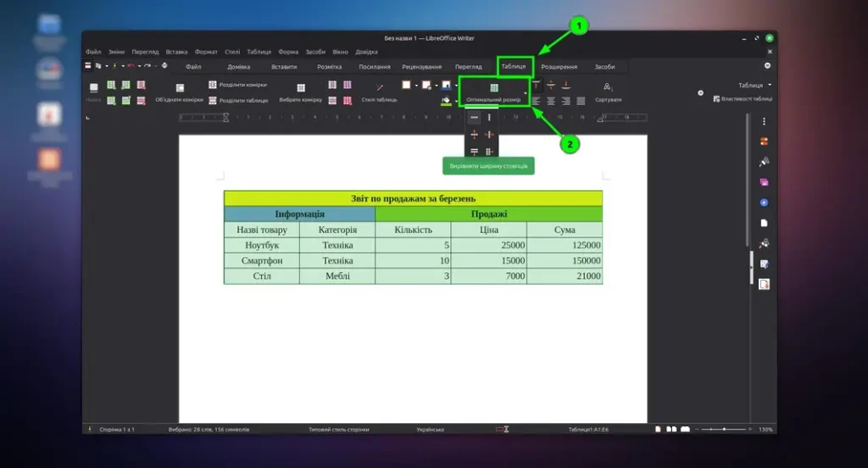Image resolution: width=868 pixels, height=468 pixels.
Task: Open hamburger options icon right of ribbon tabs
Action: (x=767, y=65)
